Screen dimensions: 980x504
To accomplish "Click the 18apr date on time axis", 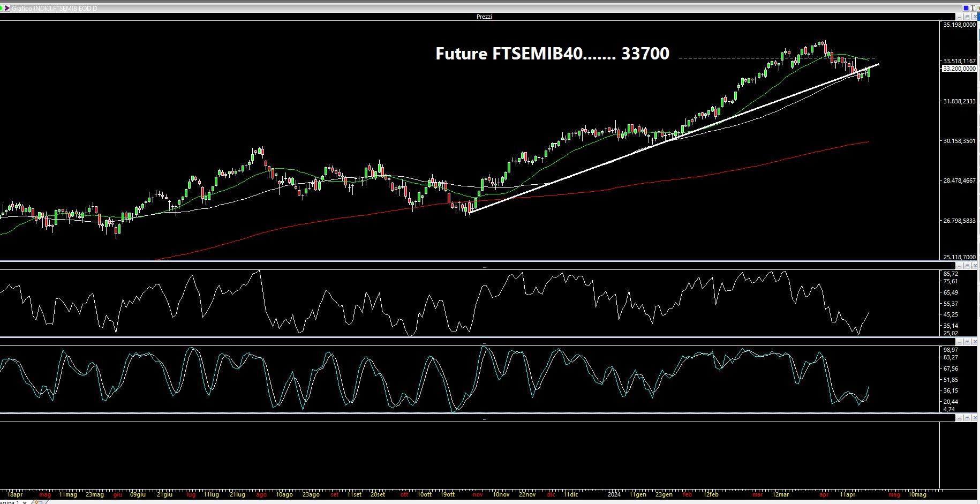I will point(15,495).
